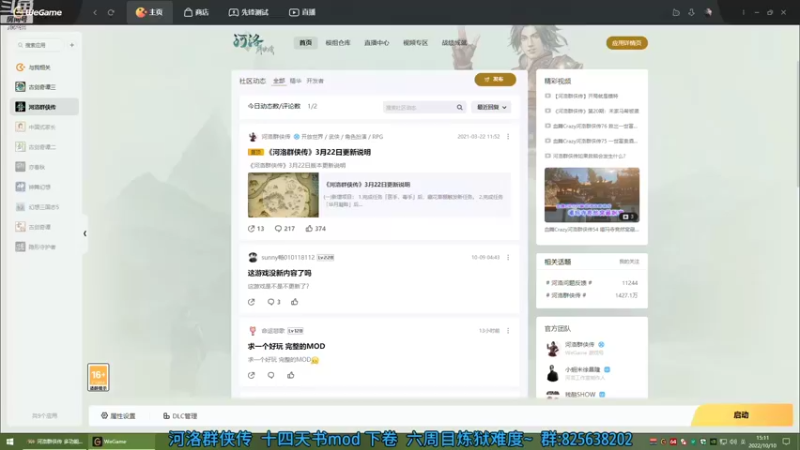The width and height of the screenshot is (800, 450).
Task: Click the yellow publish post button
Action: coord(495,80)
